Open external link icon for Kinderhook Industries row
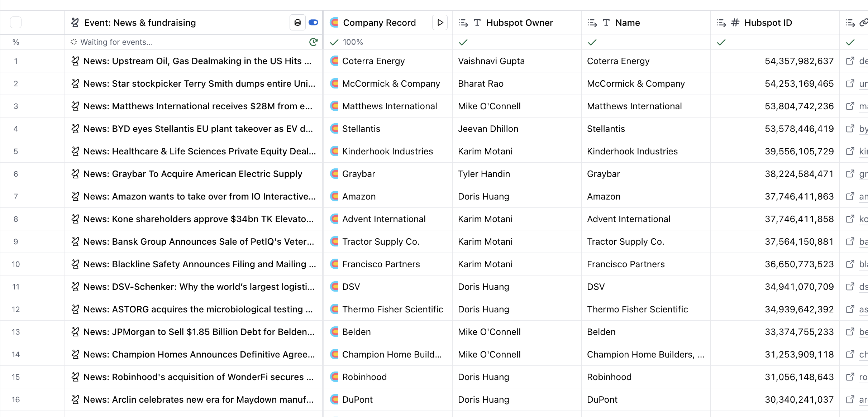The image size is (868, 417). (x=850, y=151)
